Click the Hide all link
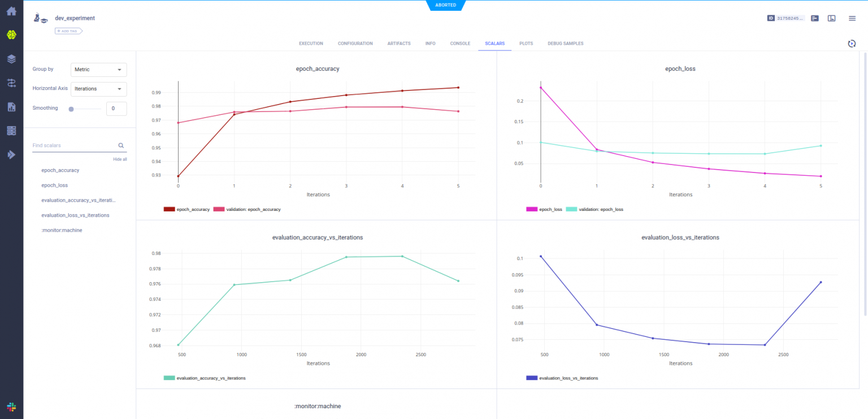Viewport: 868px width, 419px height. coord(120,159)
